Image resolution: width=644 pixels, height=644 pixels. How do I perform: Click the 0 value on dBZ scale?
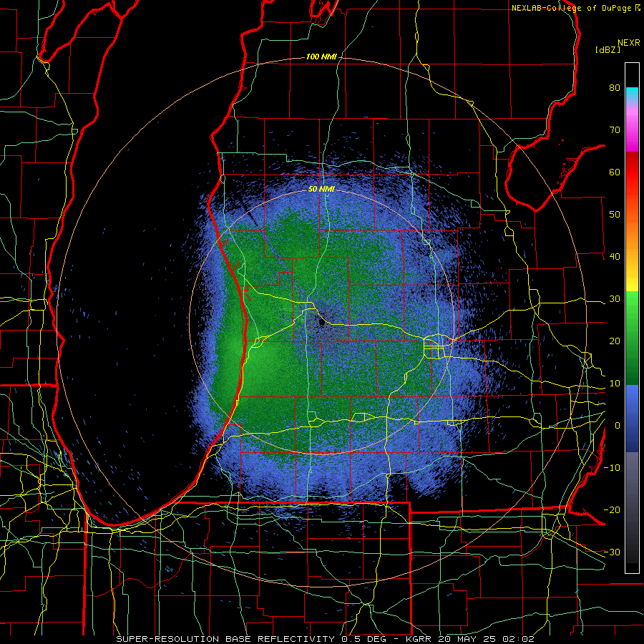click(618, 426)
